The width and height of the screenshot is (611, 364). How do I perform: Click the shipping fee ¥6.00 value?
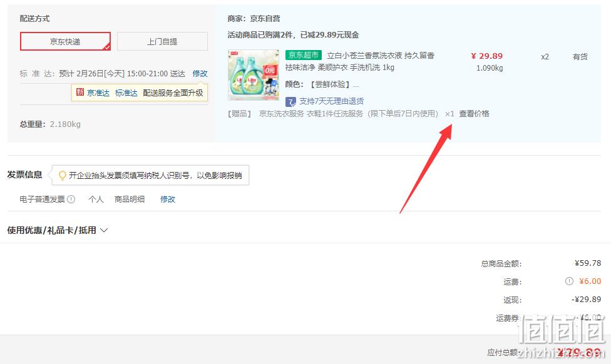pos(590,281)
